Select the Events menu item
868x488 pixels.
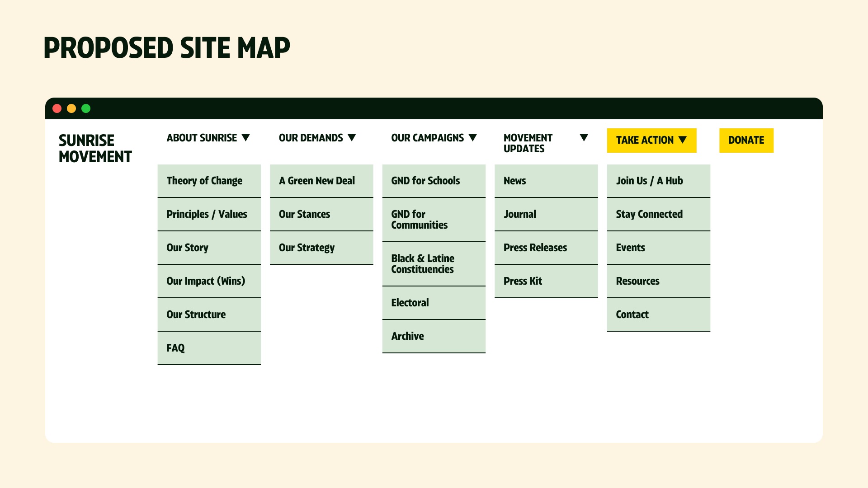click(659, 248)
